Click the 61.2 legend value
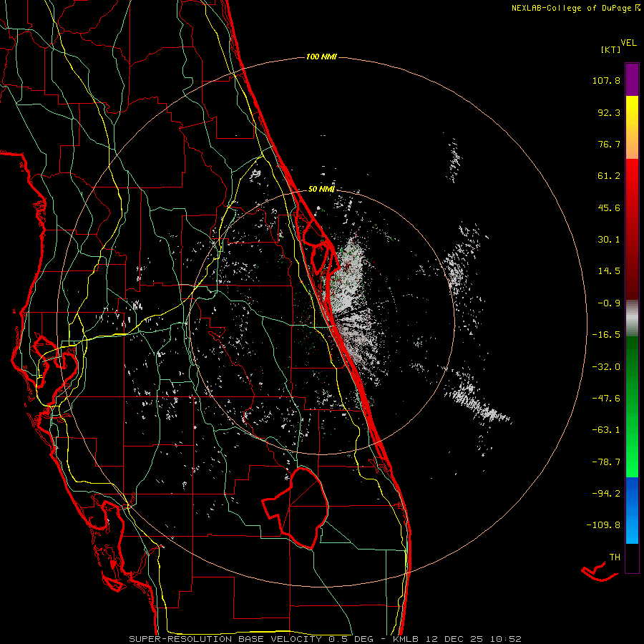 click(609, 176)
